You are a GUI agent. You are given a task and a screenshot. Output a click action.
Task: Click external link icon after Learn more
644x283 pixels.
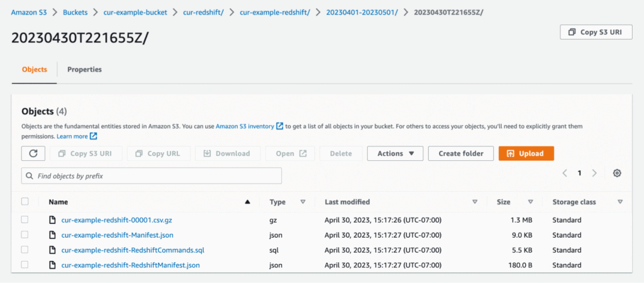[x=93, y=136]
